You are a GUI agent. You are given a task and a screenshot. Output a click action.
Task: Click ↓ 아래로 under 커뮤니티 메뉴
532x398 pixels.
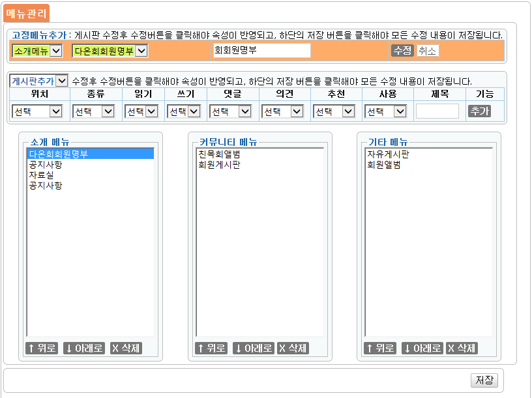[x=253, y=348]
